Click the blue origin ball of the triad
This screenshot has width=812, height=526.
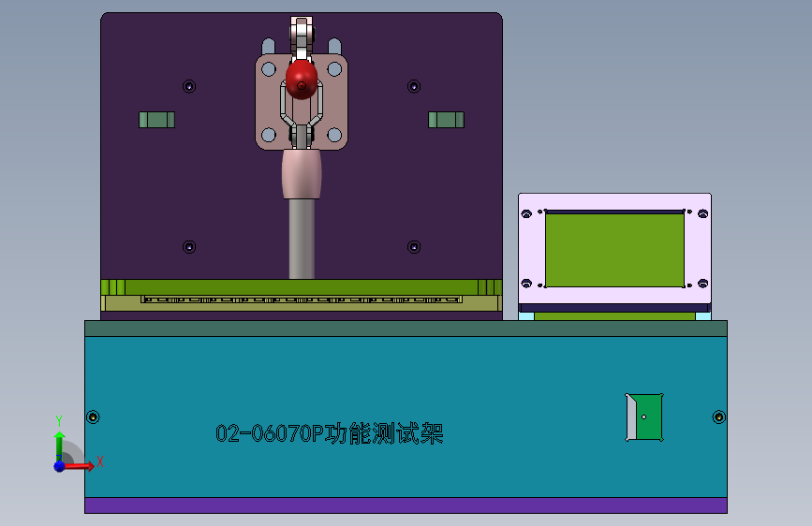60,466
